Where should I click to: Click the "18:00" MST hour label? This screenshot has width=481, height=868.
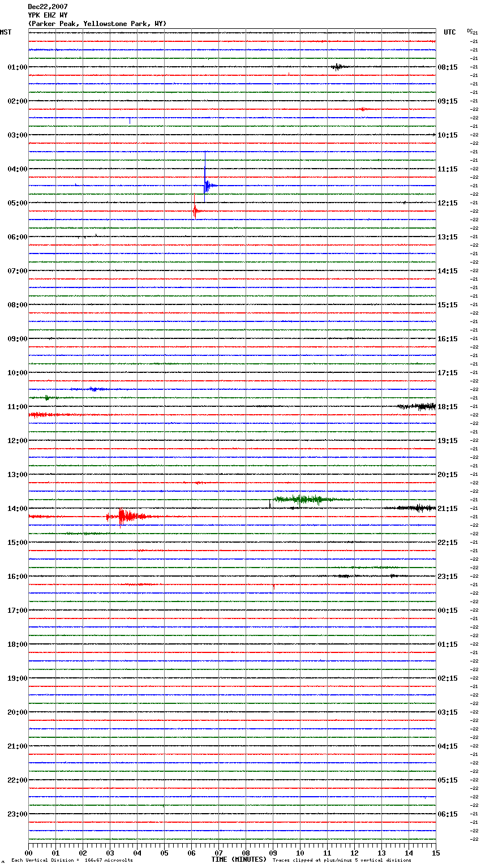[x=18, y=644]
